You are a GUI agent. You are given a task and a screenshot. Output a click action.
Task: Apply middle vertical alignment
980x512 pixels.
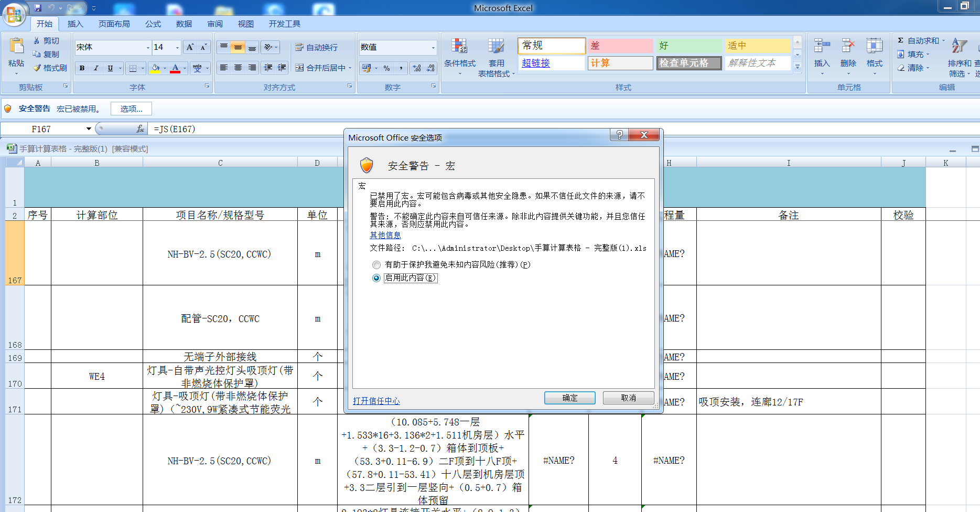tap(238, 47)
